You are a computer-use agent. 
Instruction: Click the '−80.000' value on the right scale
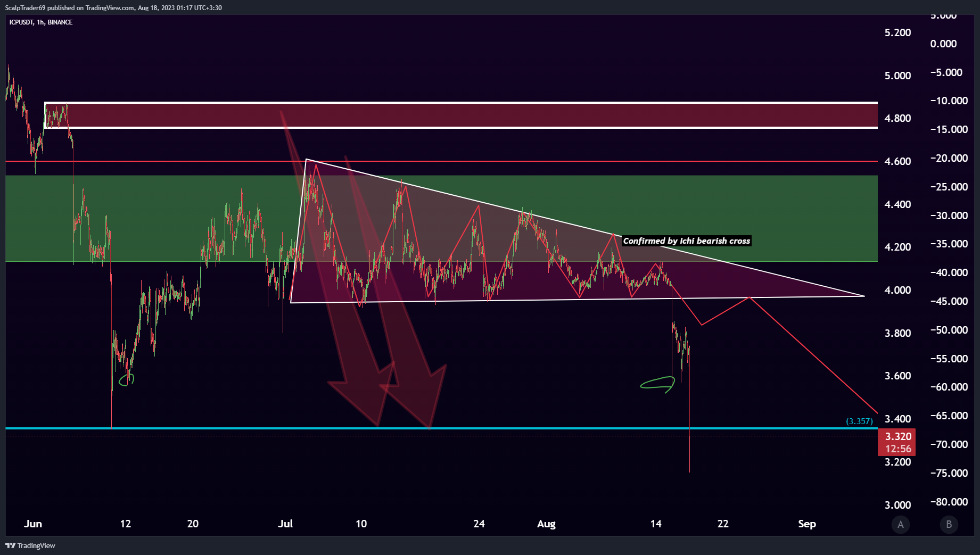coord(949,502)
